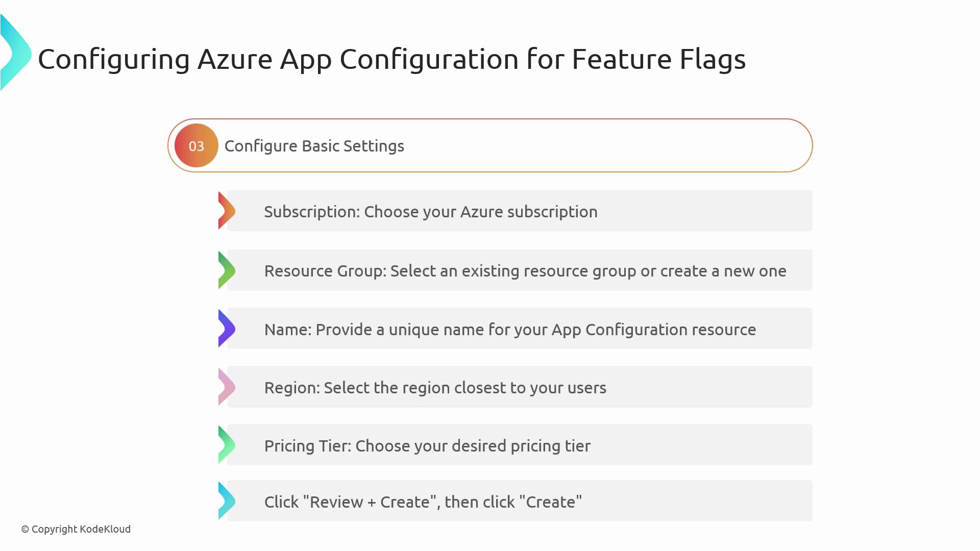The width and height of the screenshot is (980, 551).
Task: Click the purple chevron beside the Name step
Action: pyautogui.click(x=226, y=329)
